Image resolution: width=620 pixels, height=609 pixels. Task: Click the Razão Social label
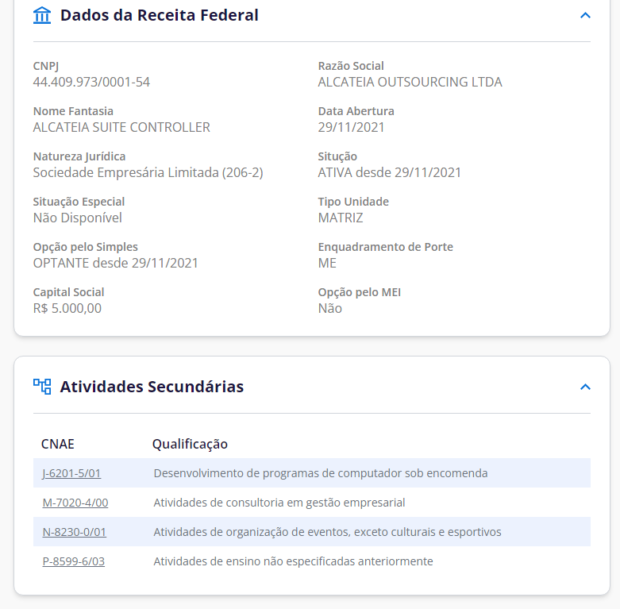click(351, 66)
